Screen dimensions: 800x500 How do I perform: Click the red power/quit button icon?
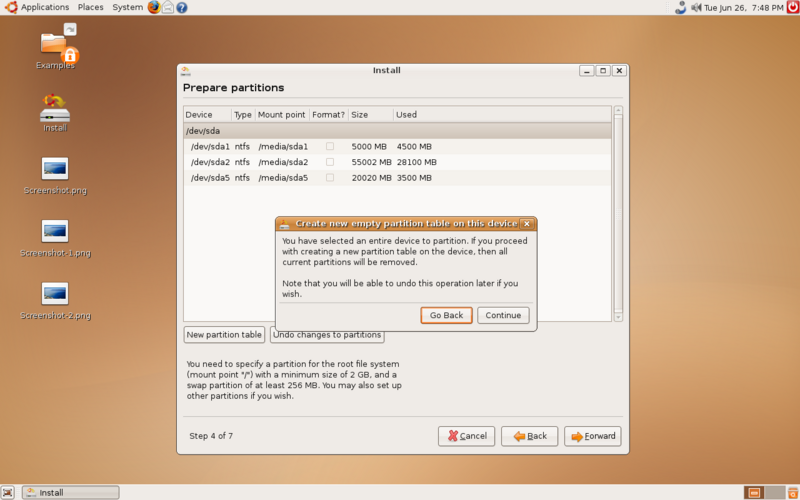pyautogui.click(x=793, y=7)
